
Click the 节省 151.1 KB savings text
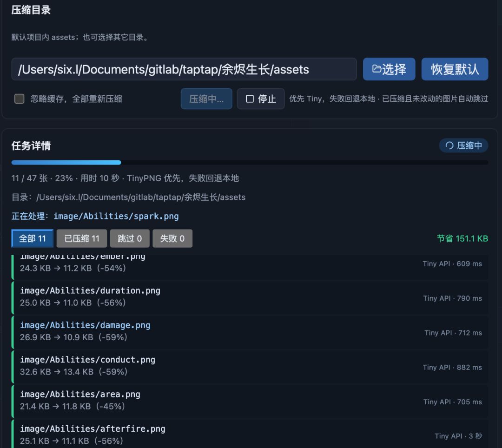coord(462,238)
